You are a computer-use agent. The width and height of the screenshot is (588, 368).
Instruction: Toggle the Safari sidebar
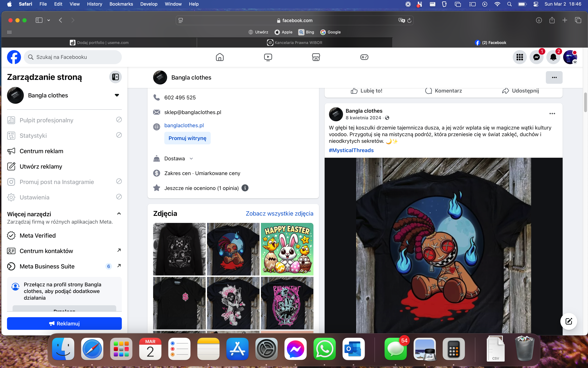click(39, 20)
